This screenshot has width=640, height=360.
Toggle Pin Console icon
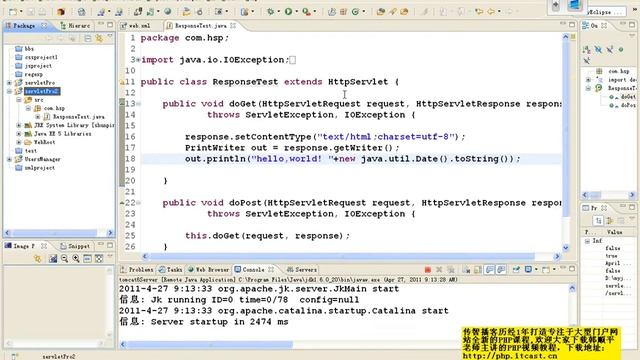[x=516, y=270]
